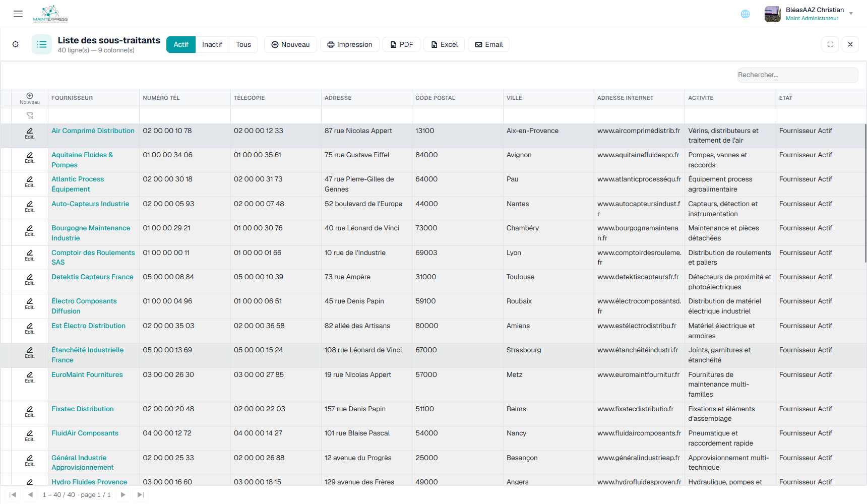Edit the EuroMaint Fournitures row
The width and height of the screenshot is (867, 504).
[30, 377]
